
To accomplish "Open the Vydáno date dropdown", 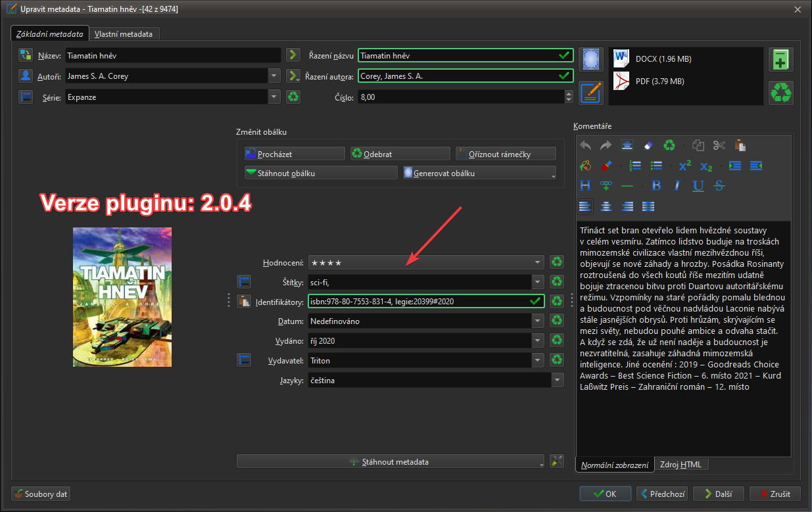I will click(538, 341).
